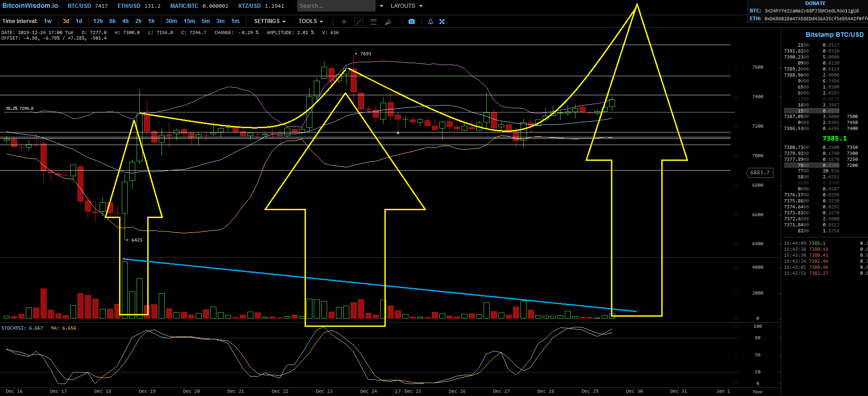Set chart interval to 15m

189,21
